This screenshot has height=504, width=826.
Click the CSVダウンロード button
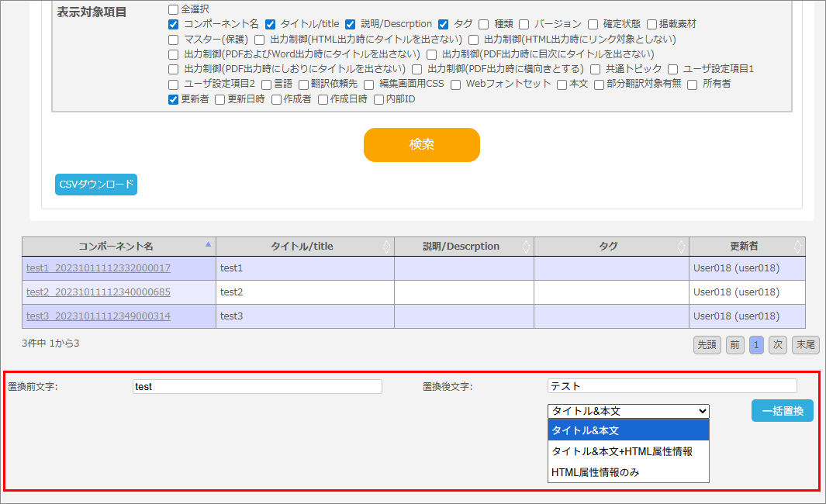[x=95, y=185]
